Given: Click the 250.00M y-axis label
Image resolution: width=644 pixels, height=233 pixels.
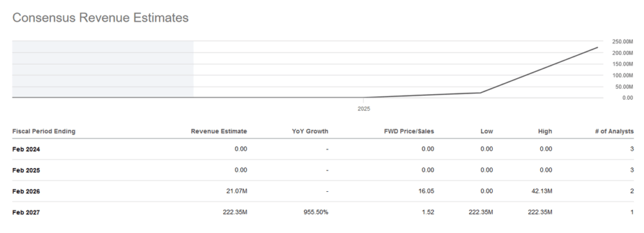Looking at the screenshot, I should tap(623, 42).
